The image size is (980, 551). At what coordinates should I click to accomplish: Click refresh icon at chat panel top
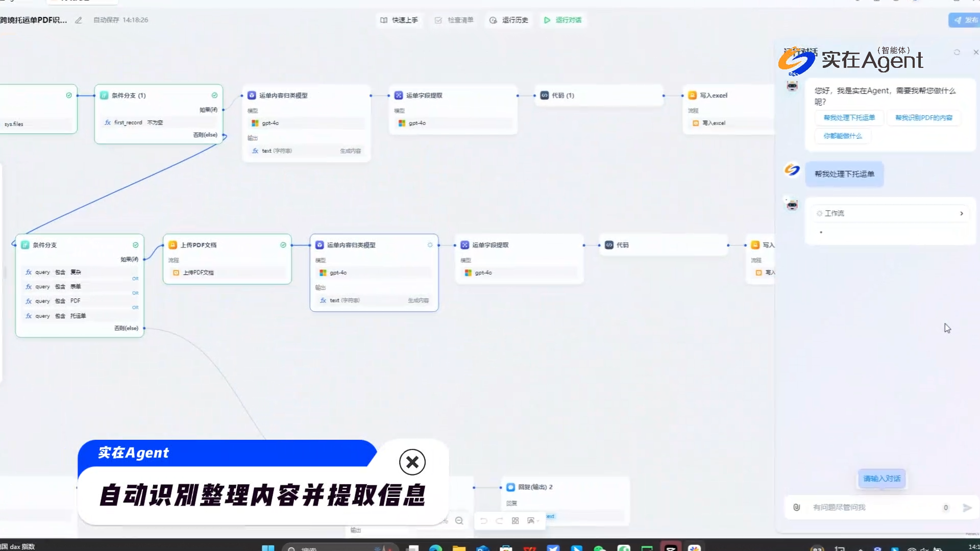(957, 53)
